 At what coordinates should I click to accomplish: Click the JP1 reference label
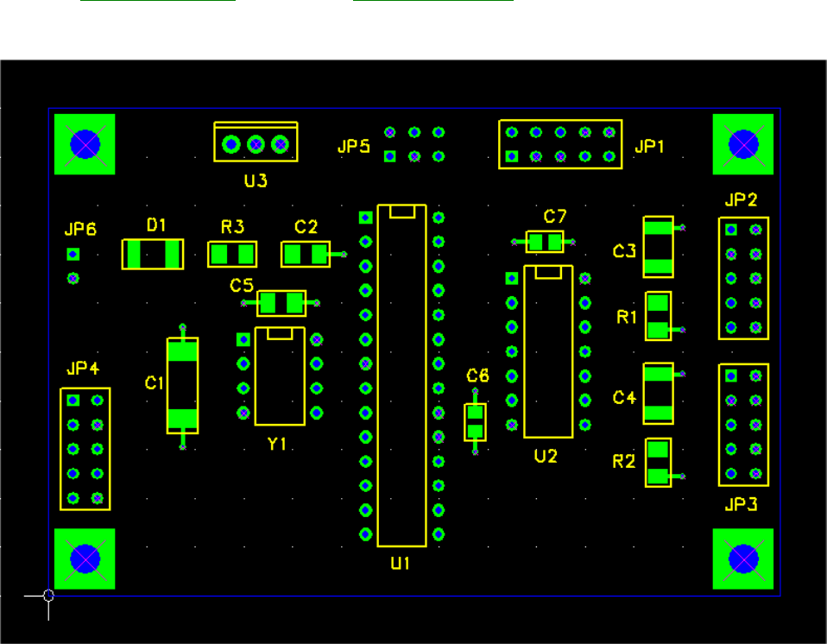click(649, 146)
